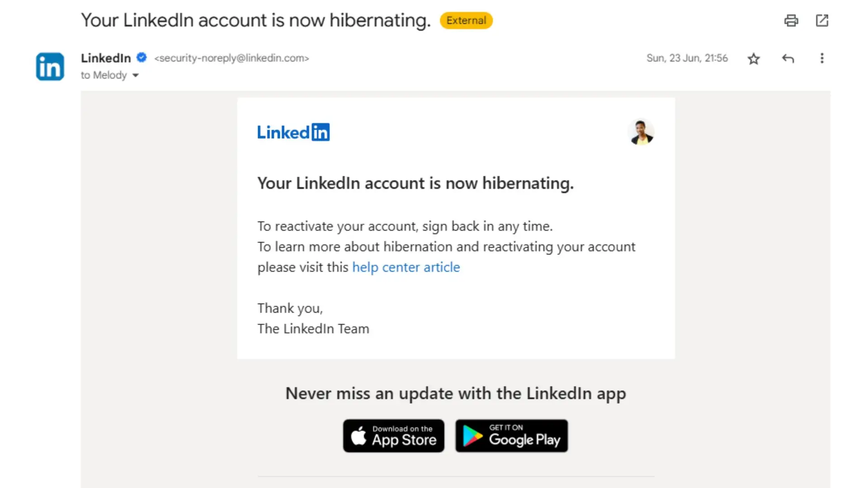Open the help center article link
The height and width of the screenshot is (488, 868).
pos(406,267)
